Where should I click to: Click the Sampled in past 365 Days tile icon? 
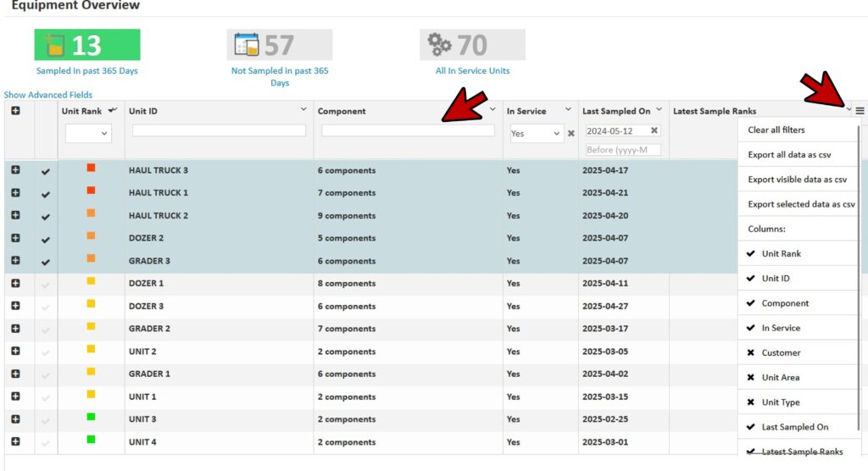coord(54,45)
